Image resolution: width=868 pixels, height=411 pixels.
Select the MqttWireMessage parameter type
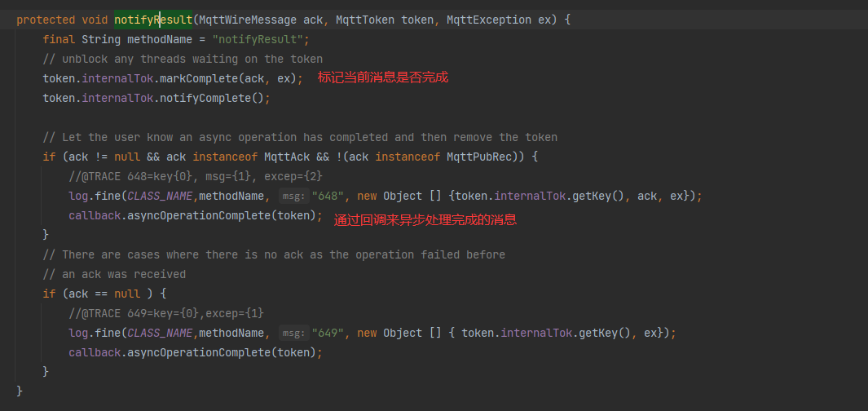248,20
